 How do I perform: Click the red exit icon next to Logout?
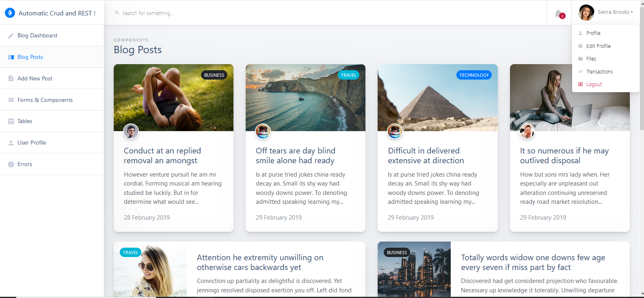tap(581, 84)
